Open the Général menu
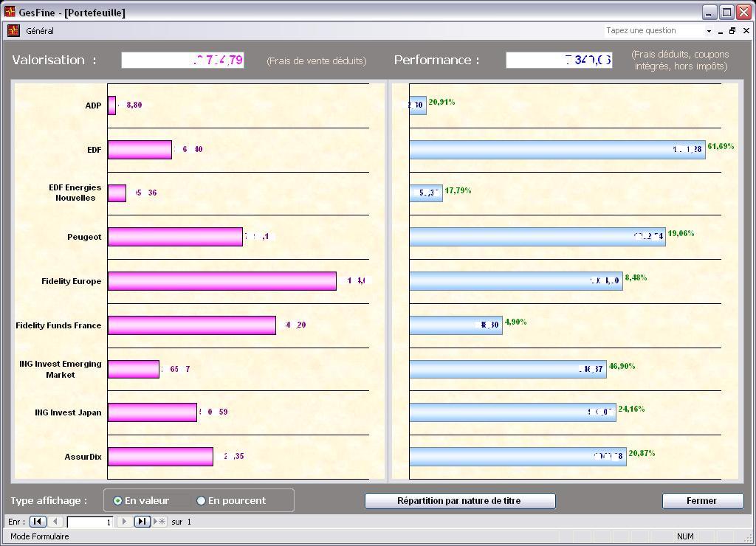756x546 pixels. click(x=40, y=31)
